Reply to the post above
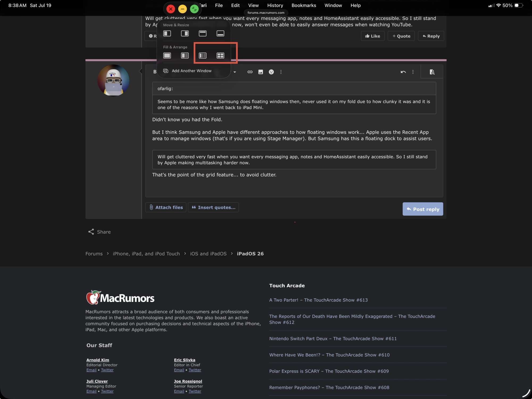 (431, 36)
